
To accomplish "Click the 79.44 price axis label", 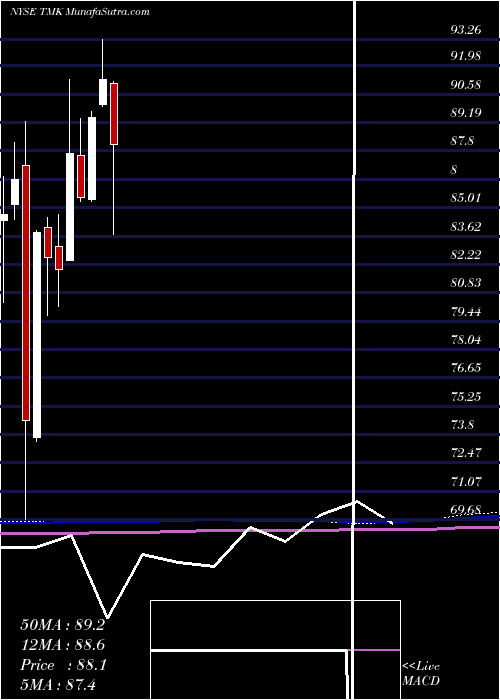I will coord(467,312).
